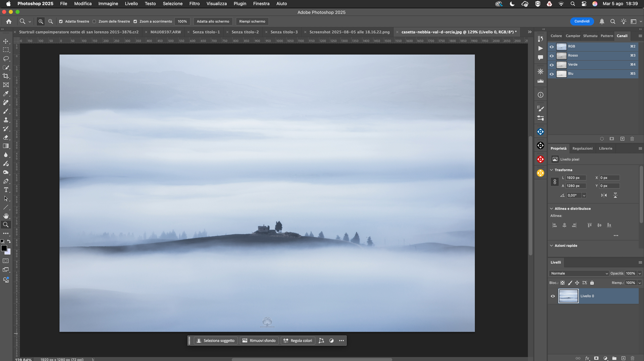644x361 pixels.
Task: Select the Pen tool
Action: (6, 181)
